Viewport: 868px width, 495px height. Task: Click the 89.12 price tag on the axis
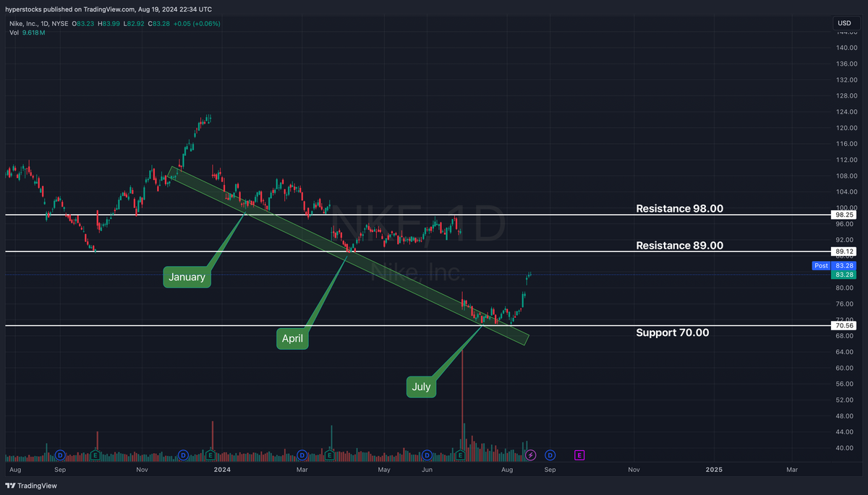(x=845, y=252)
